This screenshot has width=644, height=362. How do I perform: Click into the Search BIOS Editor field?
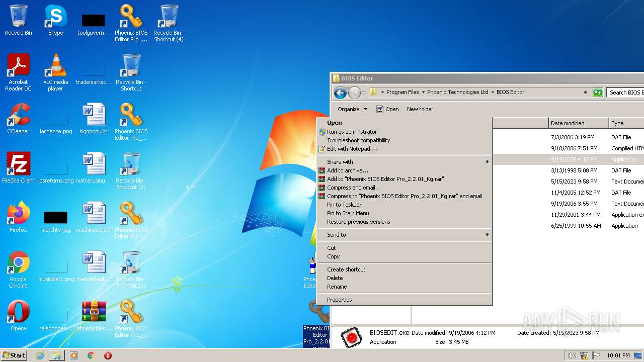625,93
